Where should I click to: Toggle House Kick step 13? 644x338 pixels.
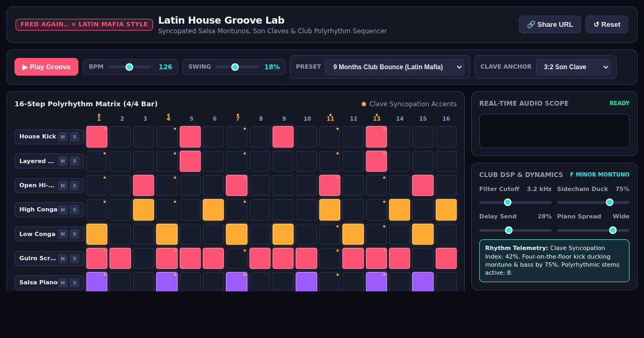click(376, 137)
